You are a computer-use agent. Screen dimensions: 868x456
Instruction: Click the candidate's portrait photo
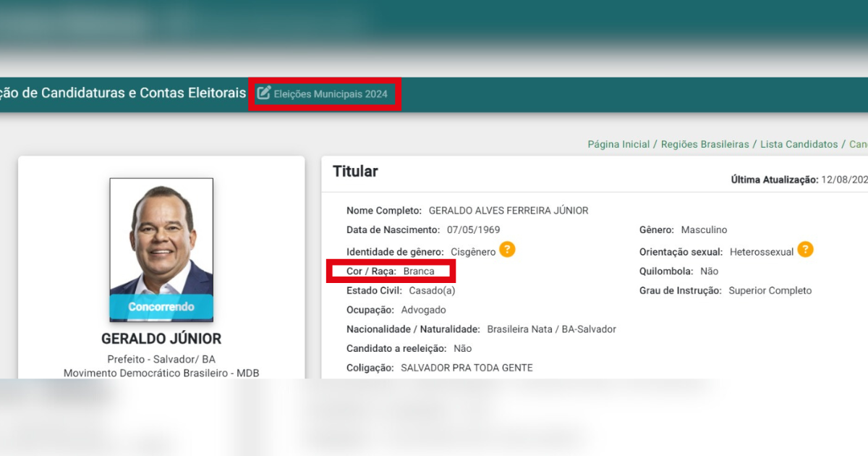click(161, 235)
